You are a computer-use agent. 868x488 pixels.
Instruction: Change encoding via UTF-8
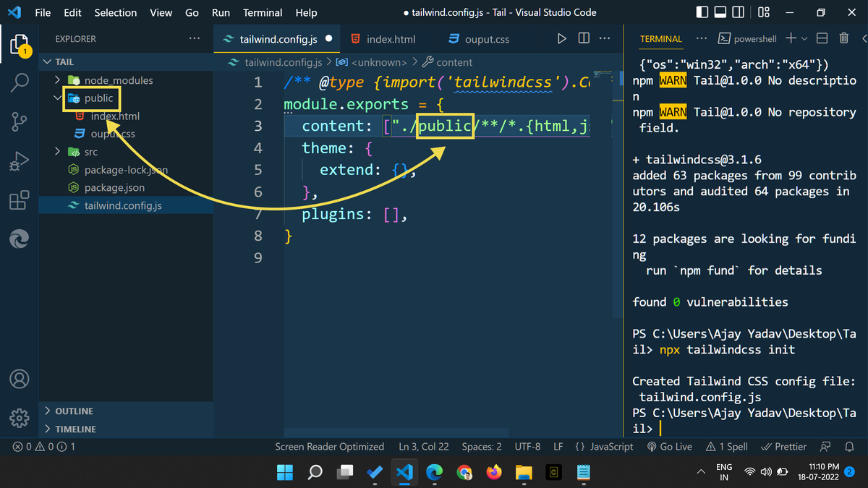click(x=527, y=447)
